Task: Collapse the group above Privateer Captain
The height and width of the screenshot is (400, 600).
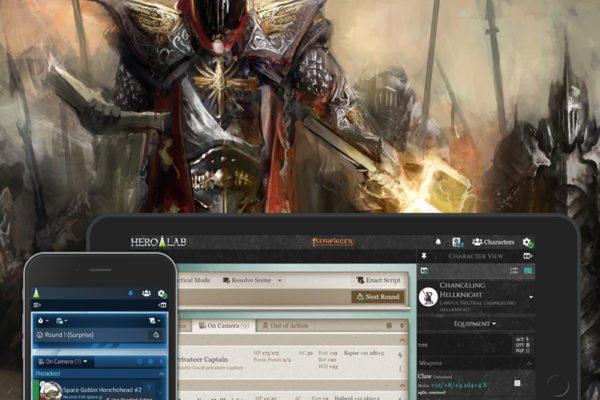Action: pos(402,340)
